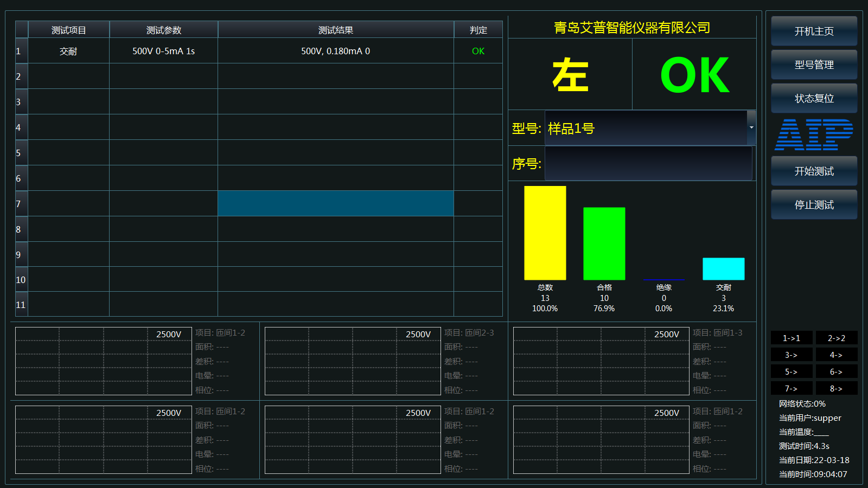Click the 2->2 channel mapping button
This screenshot has height=488, width=868.
coord(837,338)
